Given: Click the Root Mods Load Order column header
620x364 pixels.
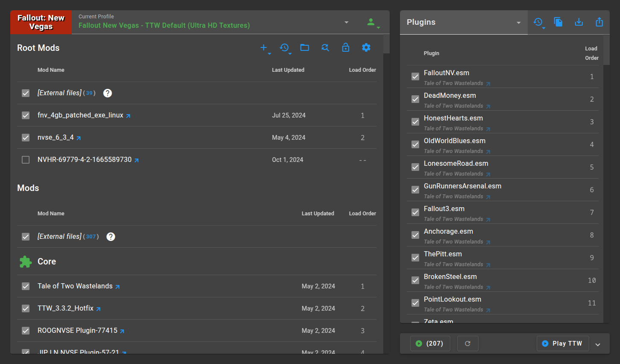Looking at the screenshot, I should [x=362, y=70].
